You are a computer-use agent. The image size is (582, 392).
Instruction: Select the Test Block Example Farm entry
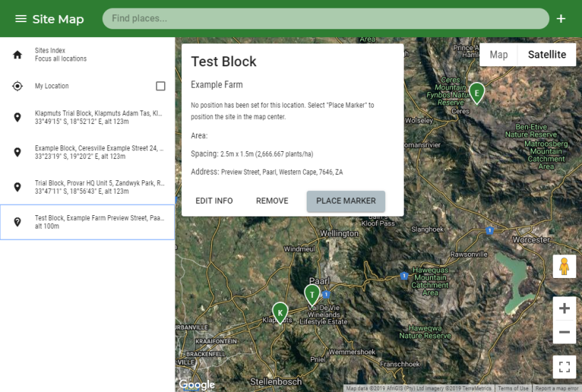point(88,222)
